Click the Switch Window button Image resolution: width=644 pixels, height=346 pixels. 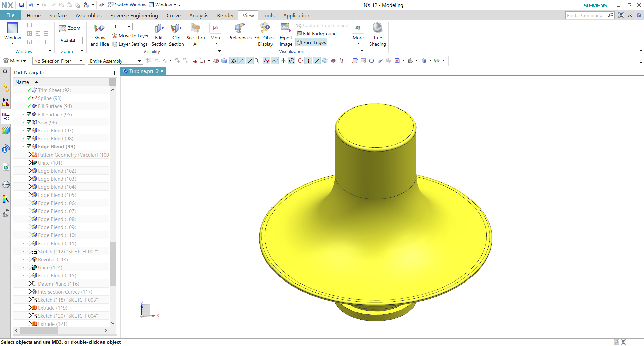[127, 5]
